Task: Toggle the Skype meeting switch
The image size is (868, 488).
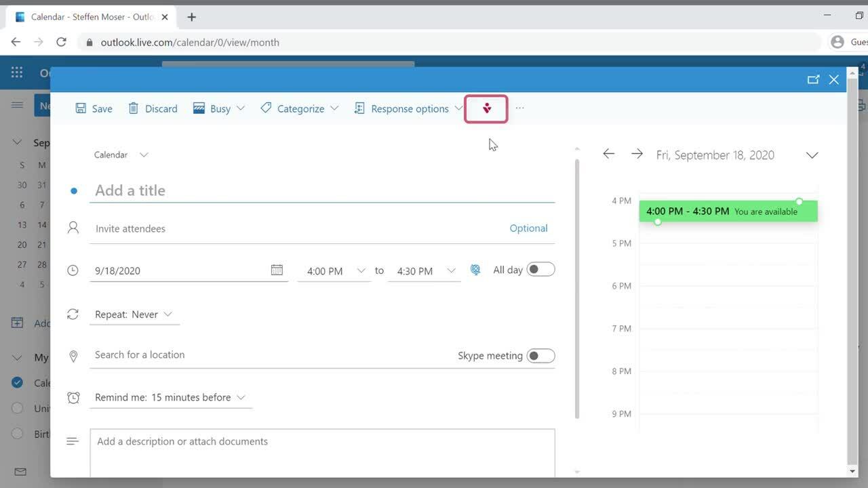Action: point(540,356)
